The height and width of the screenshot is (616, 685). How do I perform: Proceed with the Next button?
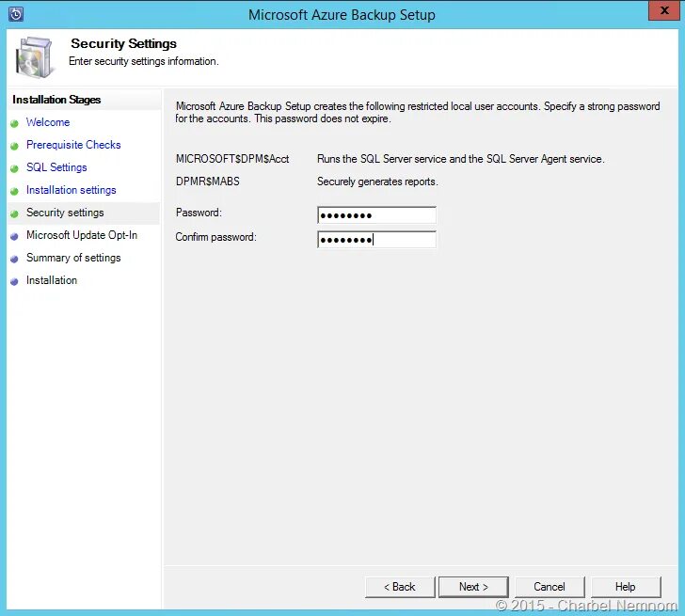pyautogui.click(x=473, y=587)
